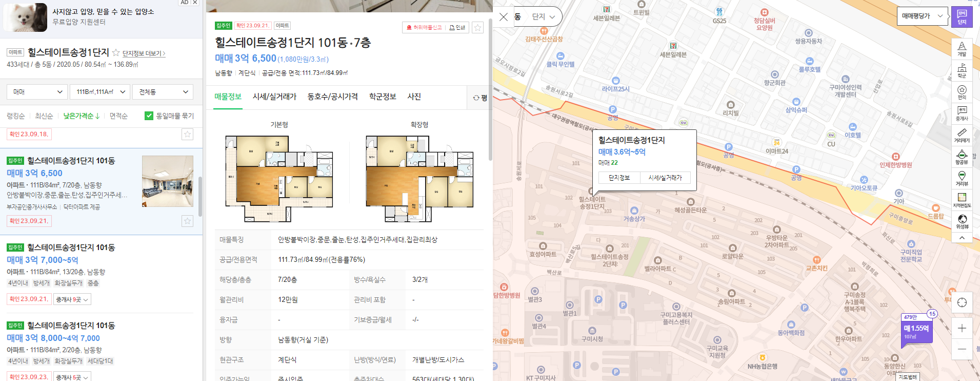Collapse the map tools panel

(x=962, y=238)
